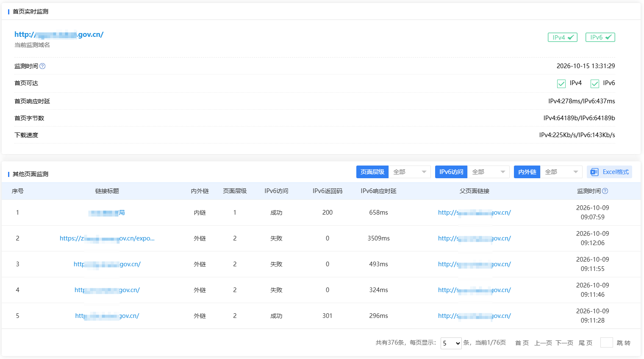Click the 链接标题 column header
The image size is (644, 359).
tap(107, 191)
